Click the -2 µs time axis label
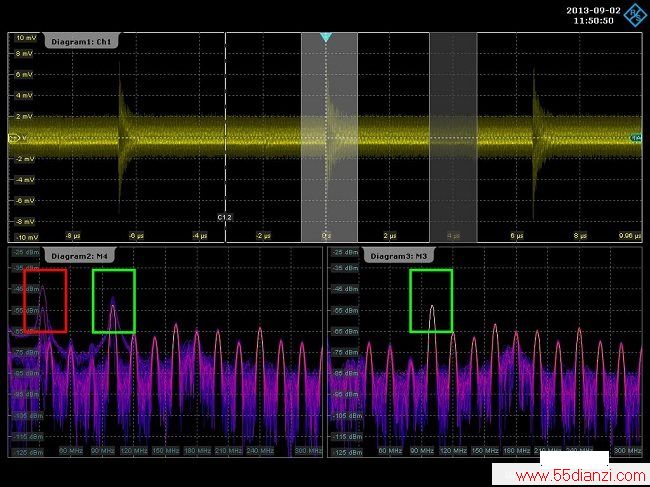 [x=263, y=236]
